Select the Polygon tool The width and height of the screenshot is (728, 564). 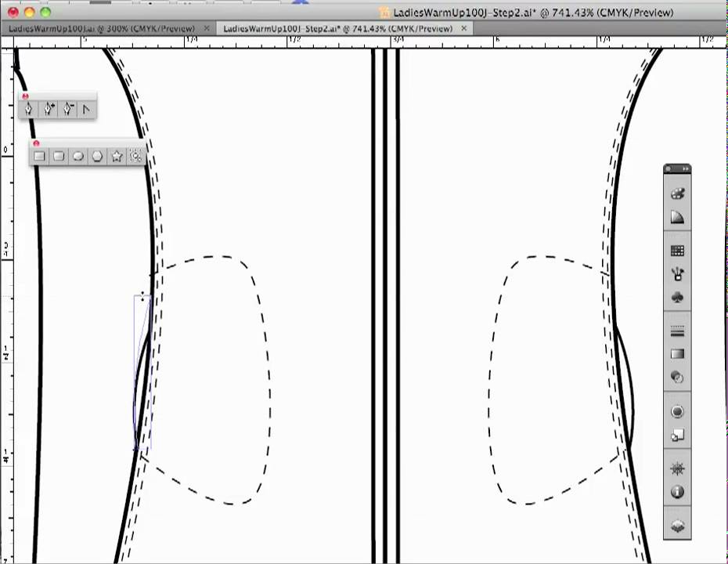(x=97, y=156)
